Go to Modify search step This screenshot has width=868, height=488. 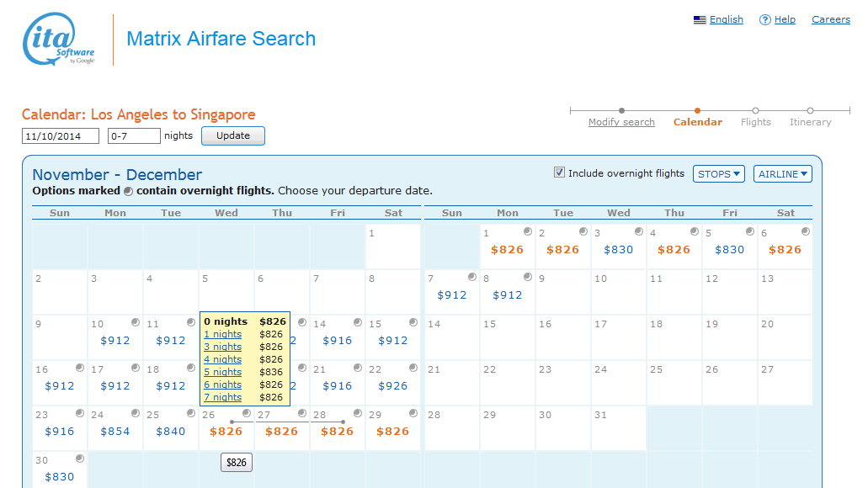coord(621,122)
